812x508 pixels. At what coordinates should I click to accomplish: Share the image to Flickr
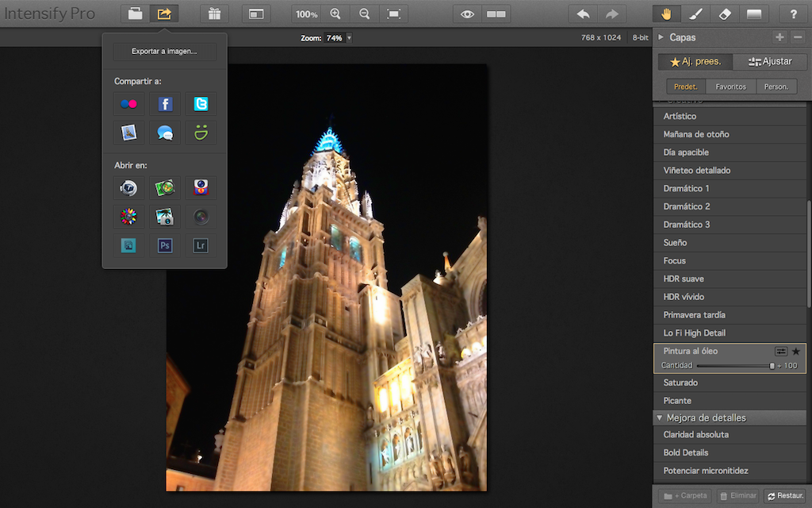pyautogui.click(x=128, y=104)
